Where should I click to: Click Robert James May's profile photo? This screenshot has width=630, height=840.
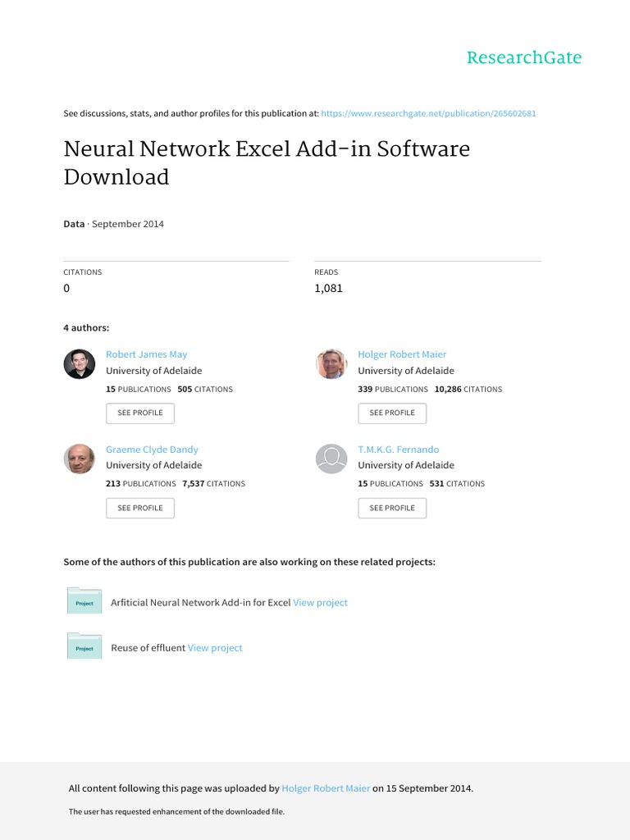tap(80, 363)
